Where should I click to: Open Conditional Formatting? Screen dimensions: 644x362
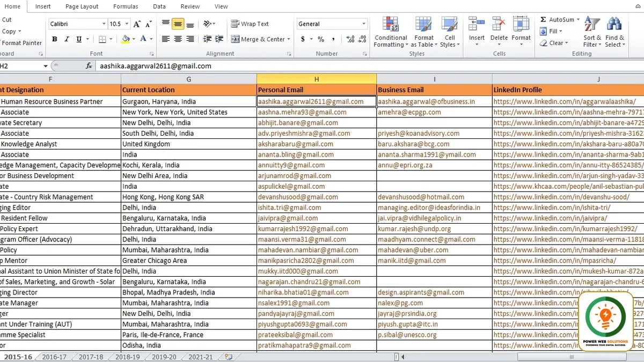(391, 32)
